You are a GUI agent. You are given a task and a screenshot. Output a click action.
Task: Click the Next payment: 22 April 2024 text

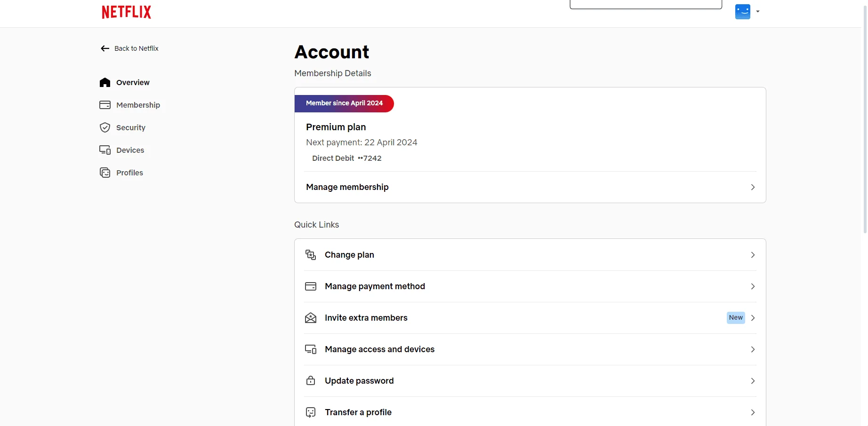362,142
